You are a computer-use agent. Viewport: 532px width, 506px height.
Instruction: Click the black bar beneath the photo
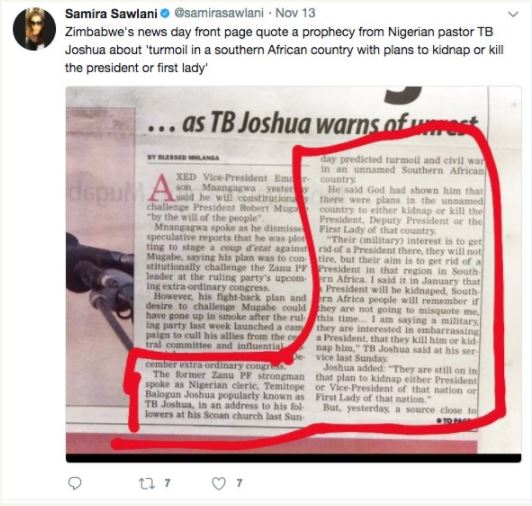tap(293, 458)
